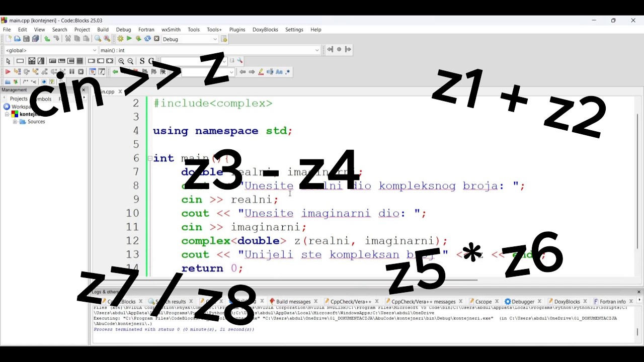This screenshot has height=362, width=644.
Task: Create a new file from toolbar
Action: pyautogui.click(x=8, y=39)
